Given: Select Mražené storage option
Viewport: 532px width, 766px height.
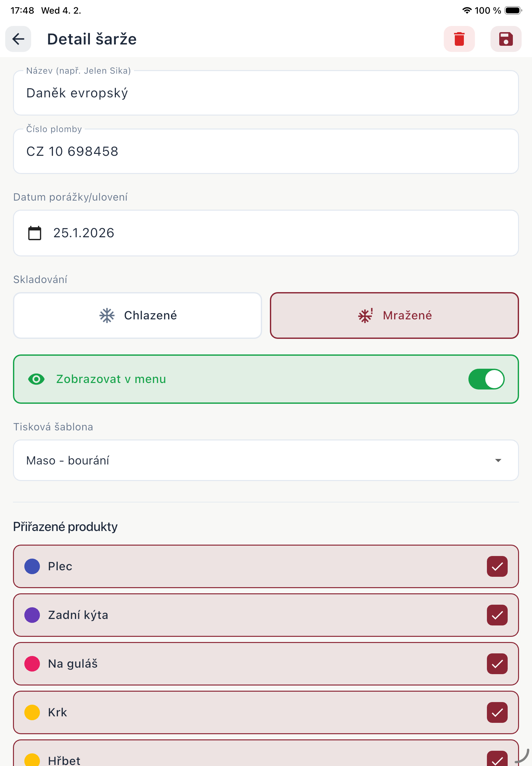Looking at the screenshot, I should (x=394, y=315).
